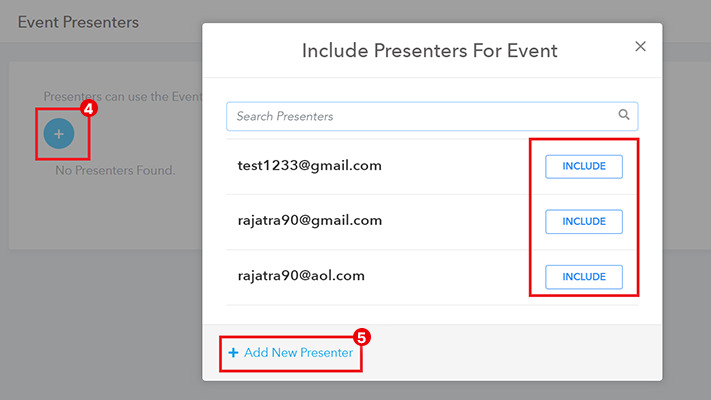
Task: Click the No Presenters Found message
Action: (x=115, y=171)
